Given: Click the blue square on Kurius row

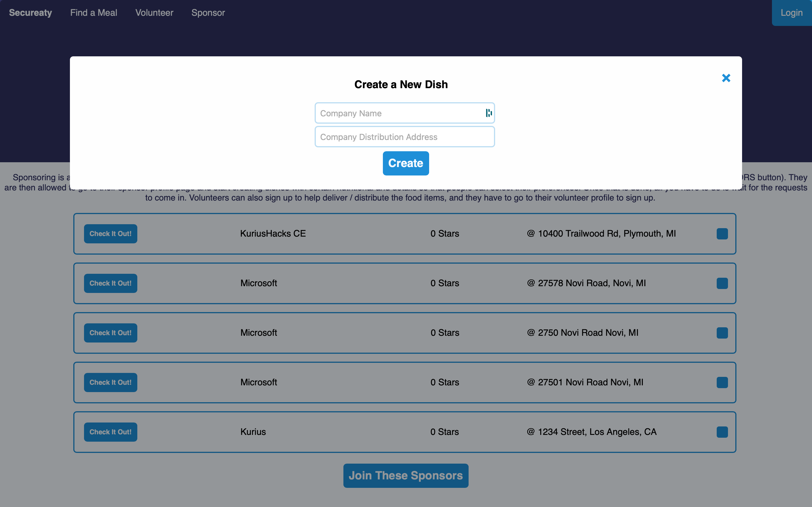Looking at the screenshot, I should 722,432.
